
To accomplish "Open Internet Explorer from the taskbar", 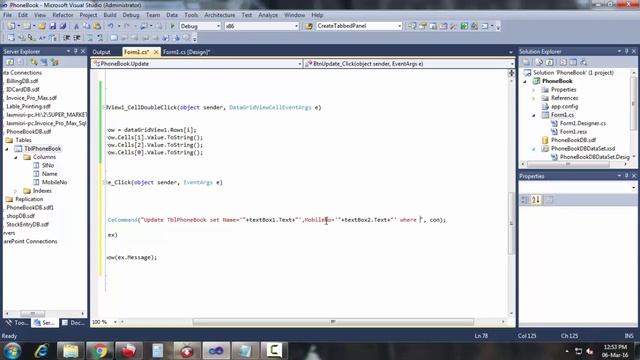I will tap(41, 351).
